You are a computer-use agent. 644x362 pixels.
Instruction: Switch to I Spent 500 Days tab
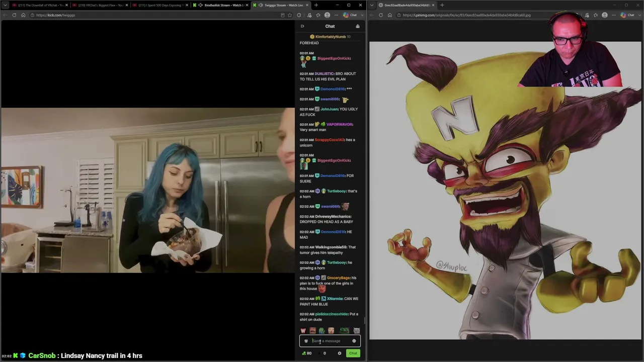point(160,5)
